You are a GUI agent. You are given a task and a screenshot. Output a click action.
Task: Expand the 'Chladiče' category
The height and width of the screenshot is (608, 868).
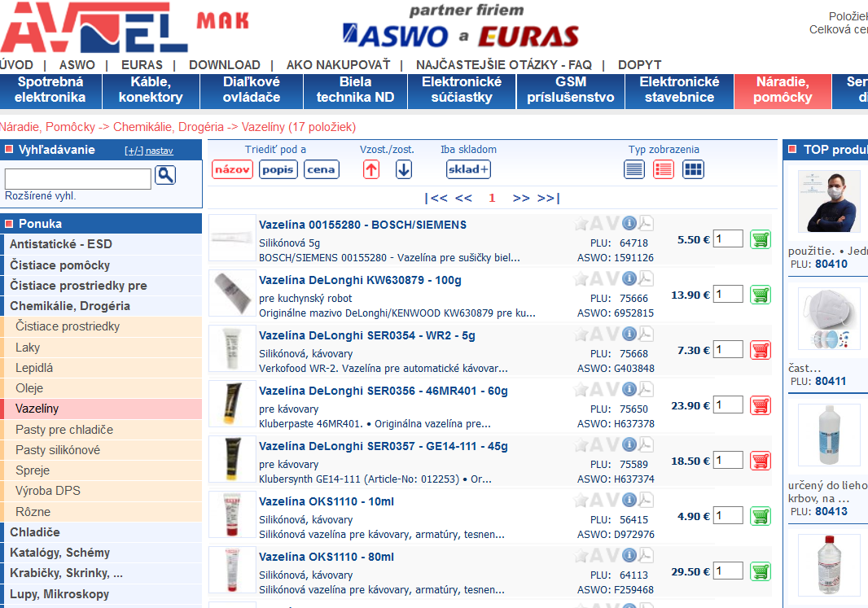coord(35,532)
